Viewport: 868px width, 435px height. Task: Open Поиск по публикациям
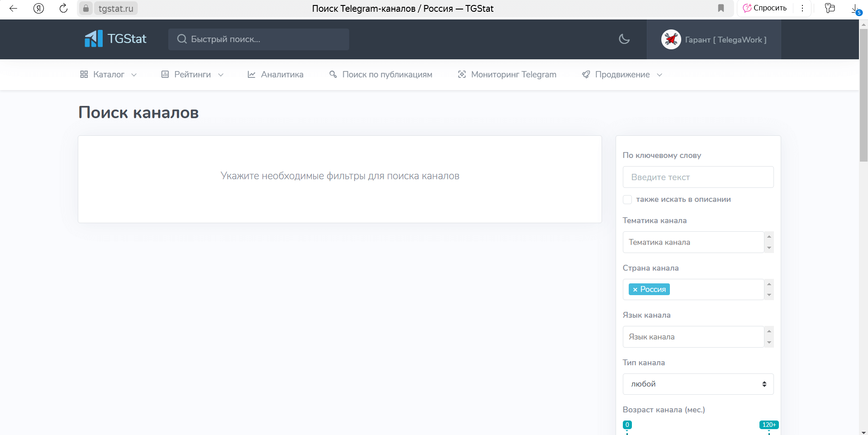[x=381, y=74]
